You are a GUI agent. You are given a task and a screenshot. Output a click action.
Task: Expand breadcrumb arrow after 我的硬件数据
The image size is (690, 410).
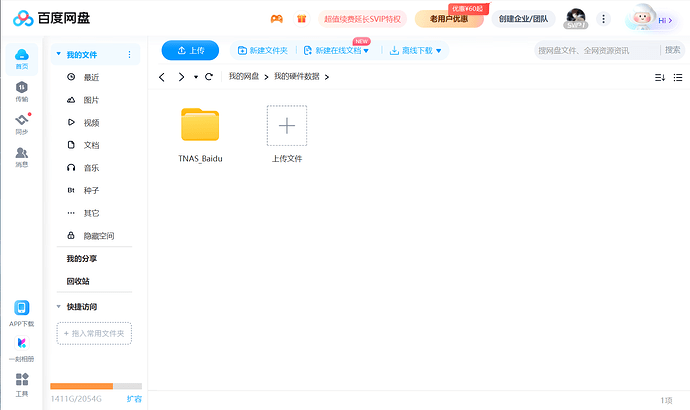pyautogui.click(x=327, y=77)
